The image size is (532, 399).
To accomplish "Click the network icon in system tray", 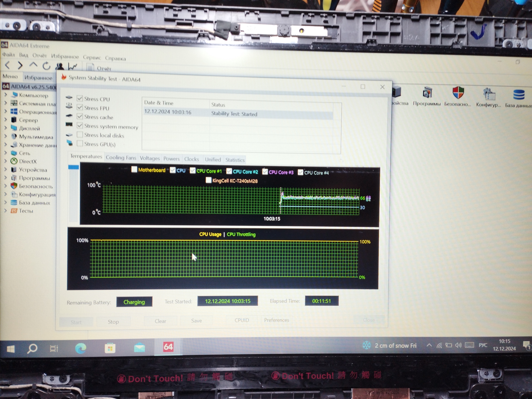I will point(439,346).
